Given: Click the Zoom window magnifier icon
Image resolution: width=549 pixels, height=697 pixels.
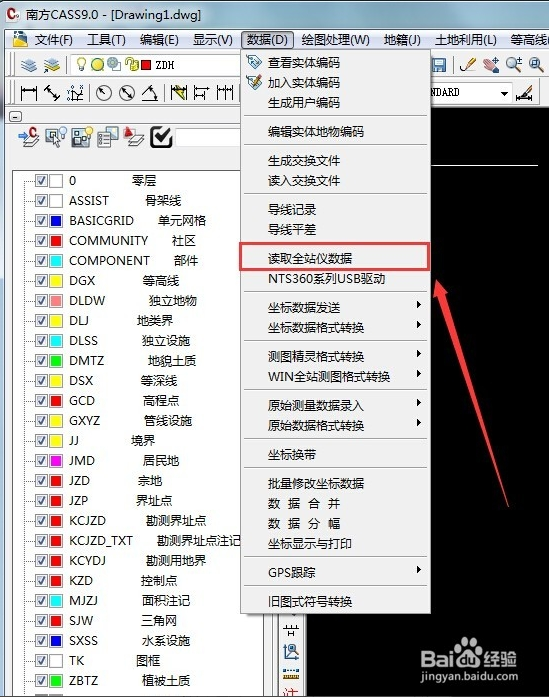Looking at the screenshot, I should [x=537, y=65].
